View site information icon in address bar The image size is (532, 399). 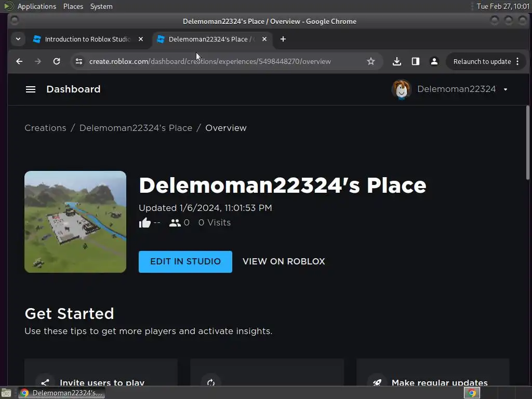[x=79, y=61]
